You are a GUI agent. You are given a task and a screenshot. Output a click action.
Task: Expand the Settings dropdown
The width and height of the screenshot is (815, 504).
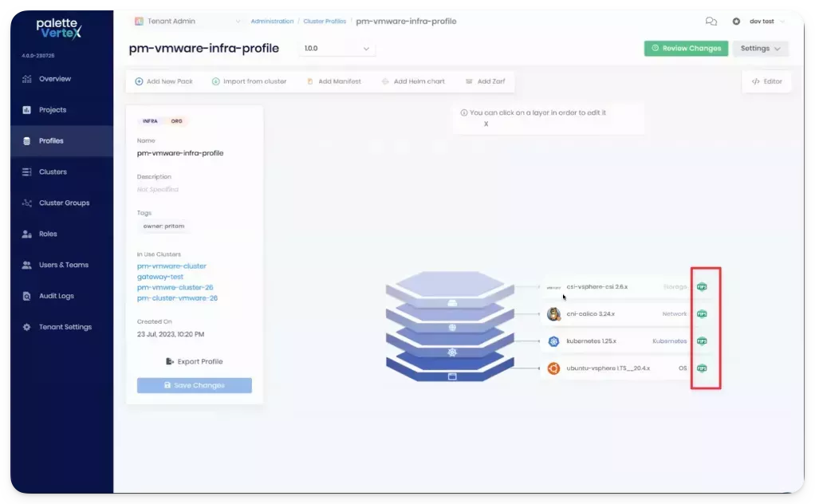pos(760,49)
